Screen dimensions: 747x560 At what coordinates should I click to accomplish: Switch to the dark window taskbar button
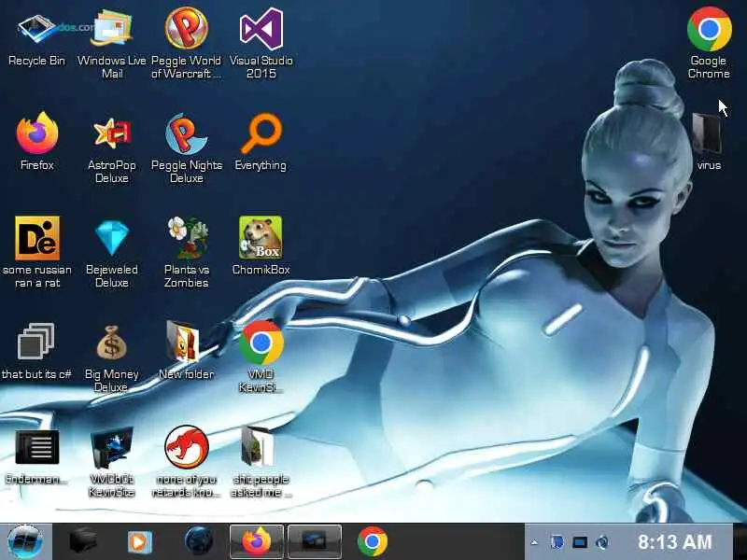click(x=315, y=541)
